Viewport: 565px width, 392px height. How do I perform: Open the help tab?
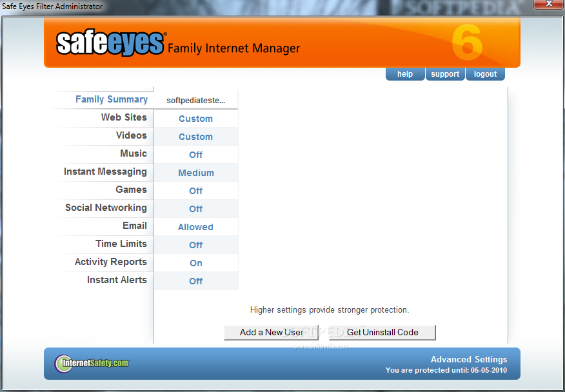pyautogui.click(x=405, y=74)
